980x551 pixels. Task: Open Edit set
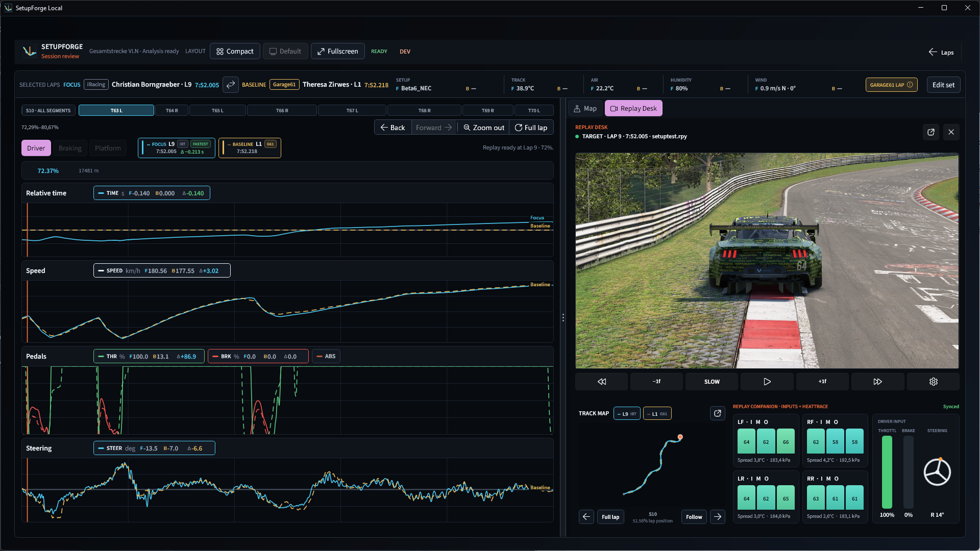(943, 85)
